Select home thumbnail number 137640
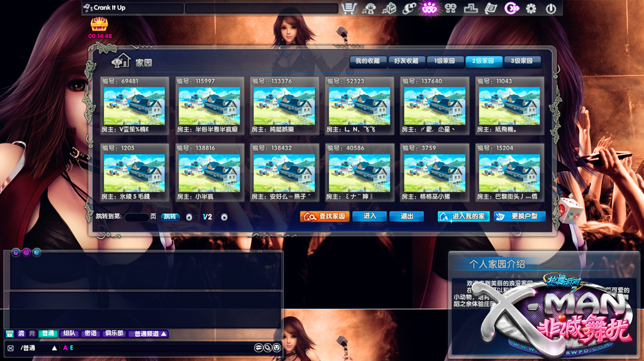This screenshot has width=644, height=361. coord(435,106)
